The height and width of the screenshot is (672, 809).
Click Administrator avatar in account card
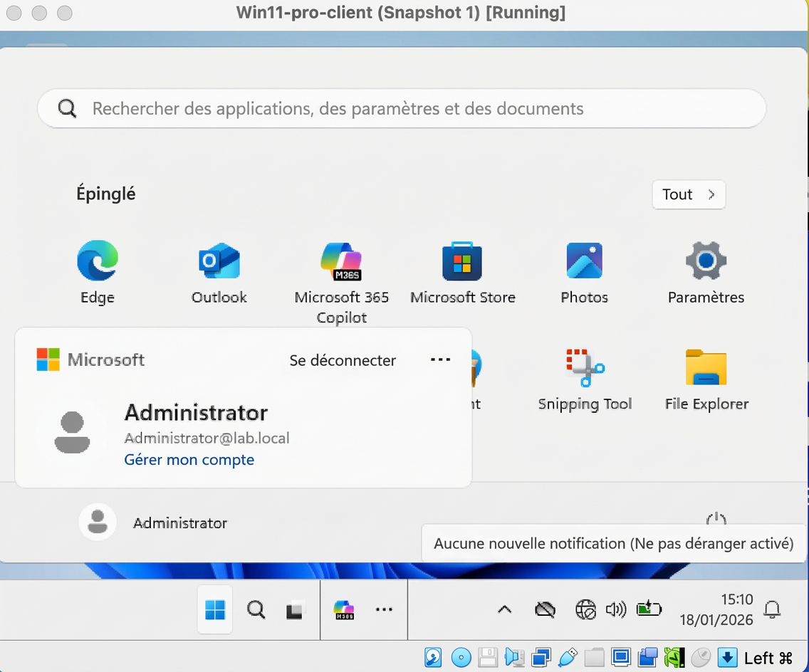pos(72,431)
